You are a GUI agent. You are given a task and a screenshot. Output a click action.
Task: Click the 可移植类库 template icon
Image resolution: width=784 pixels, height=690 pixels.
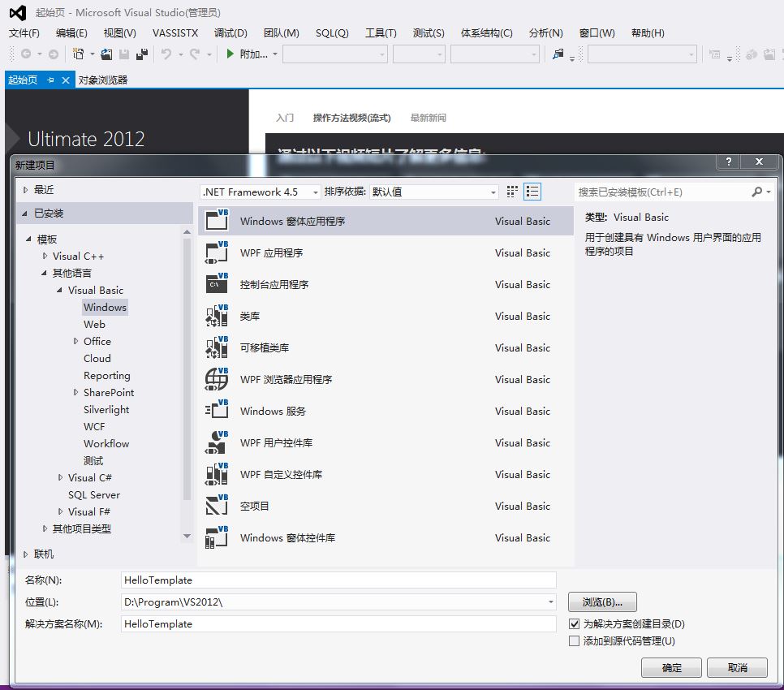pos(217,347)
